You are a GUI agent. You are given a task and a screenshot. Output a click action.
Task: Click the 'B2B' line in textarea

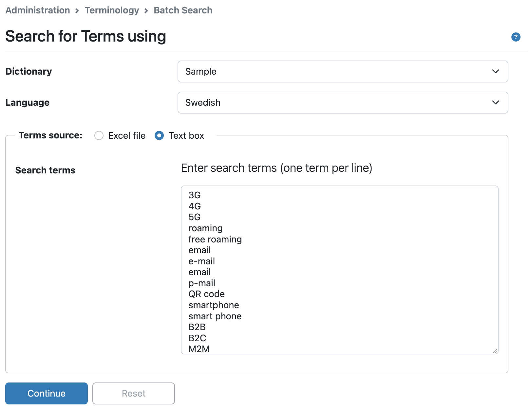[x=197, y=327]
